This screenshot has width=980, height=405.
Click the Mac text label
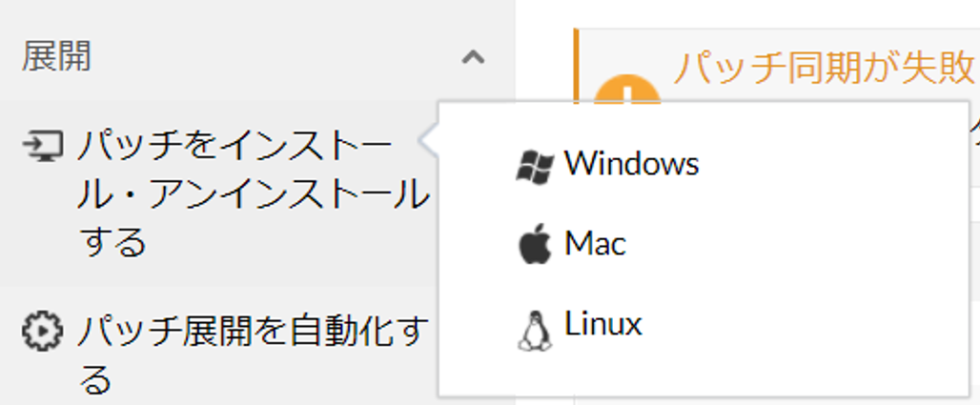(595, 243)
